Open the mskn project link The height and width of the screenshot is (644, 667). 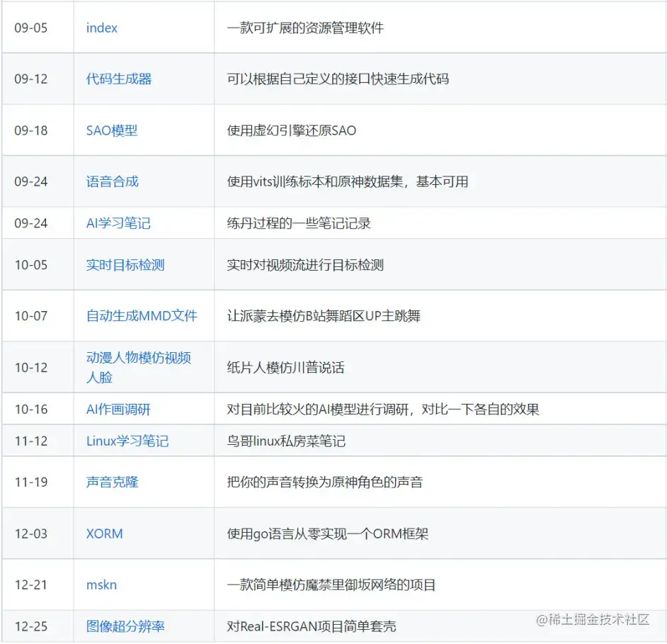coord(101,585)
